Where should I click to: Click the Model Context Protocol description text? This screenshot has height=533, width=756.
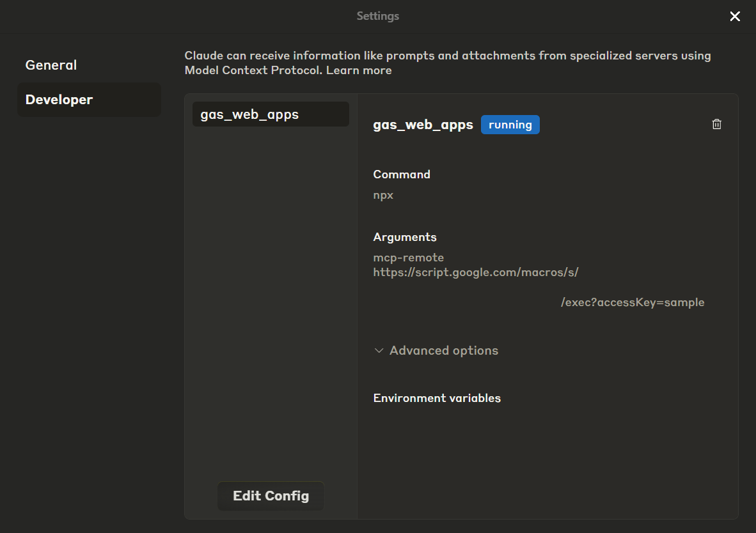(448, 63)
